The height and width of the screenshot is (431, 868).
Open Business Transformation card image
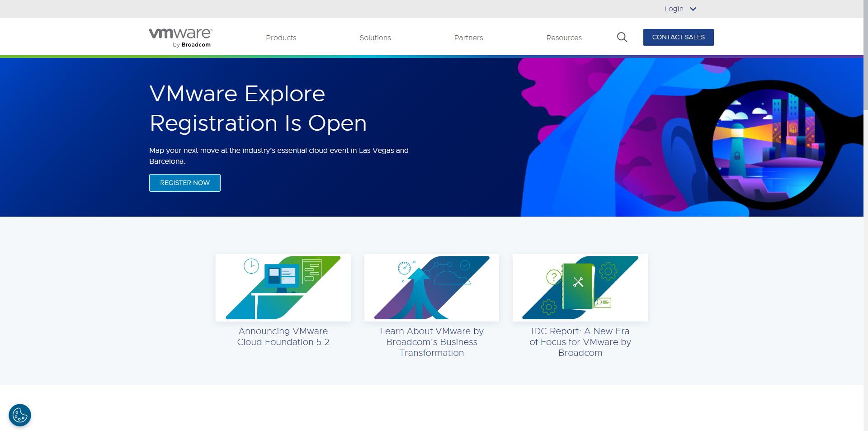[432, 288]
